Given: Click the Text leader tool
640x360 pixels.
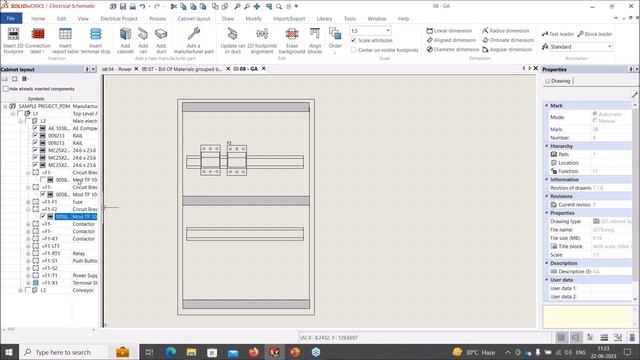Looking at the screenshot, I should coord(558,34).
